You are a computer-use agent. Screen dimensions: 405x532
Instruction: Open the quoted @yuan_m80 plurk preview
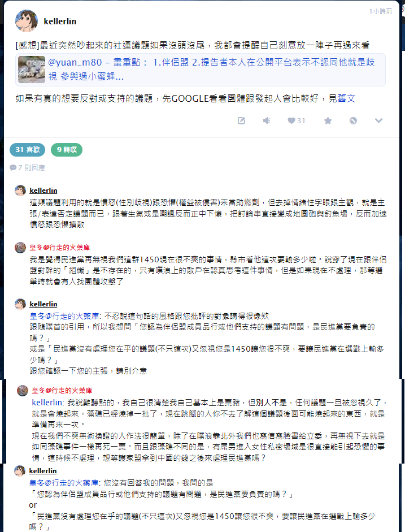tap(201, 70)
